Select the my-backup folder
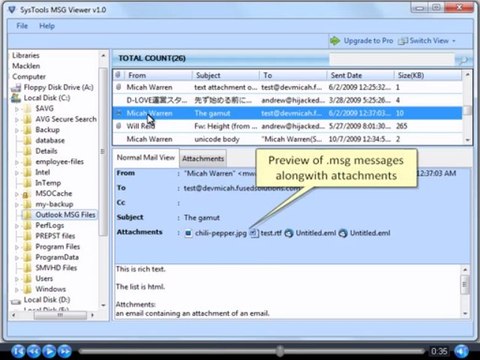The image size is (480, 360). pos(54,204)
